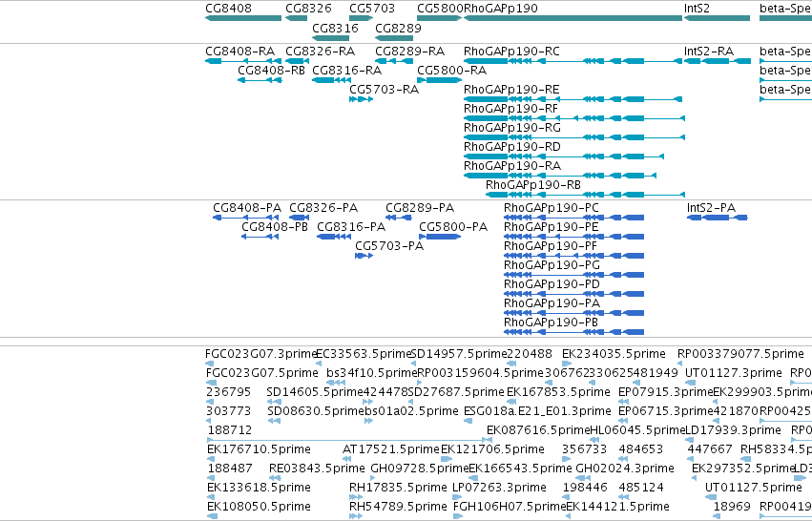The width and height of the screenshot is (812, 521).
Task: Select protein CG5800-PA
Action: tap(440, 237)
